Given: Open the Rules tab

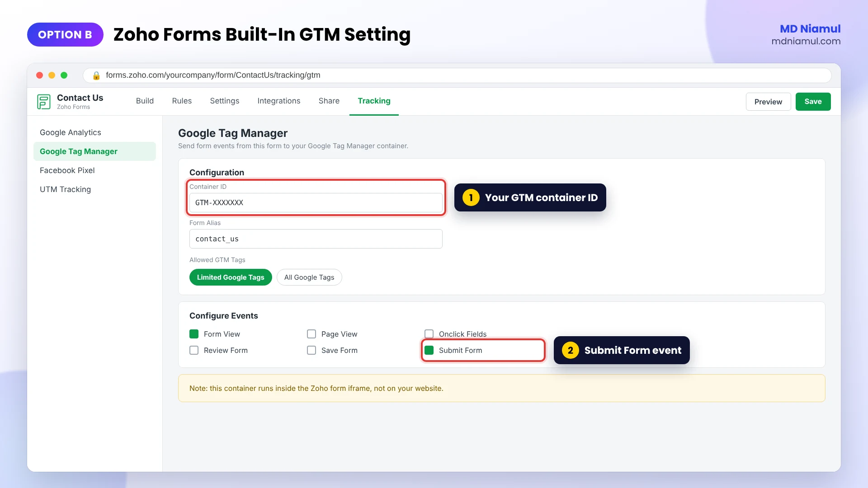Looking at the screenshot, I should click(x=182, y=101).
